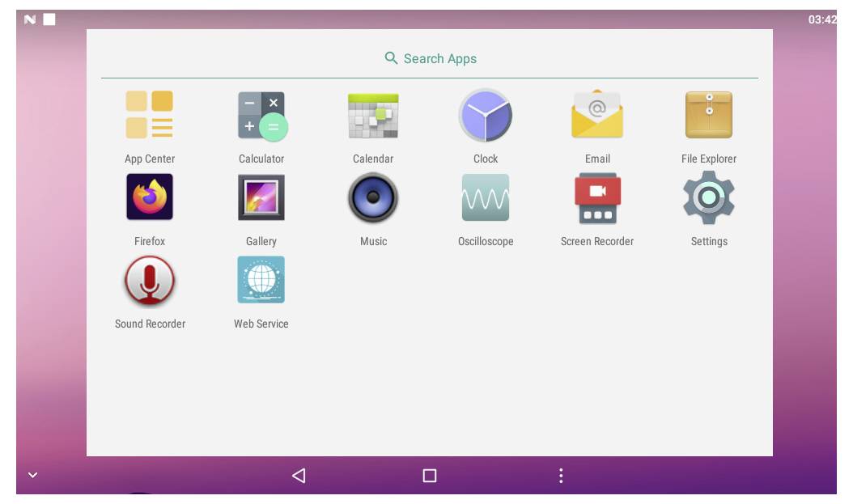Screen dimensions: 853x504
Task: Launch Firefox browser
Action: (151, 196)
